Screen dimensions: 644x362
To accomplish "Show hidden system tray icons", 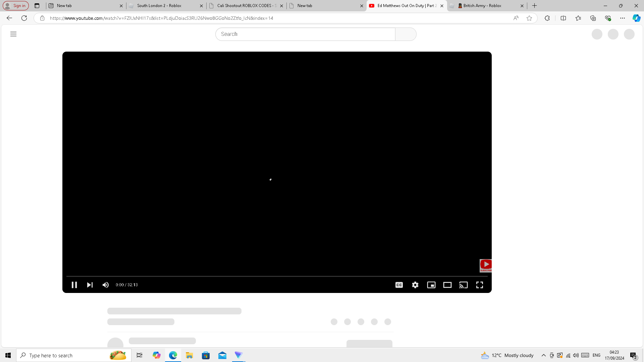I will click(544, 355).
